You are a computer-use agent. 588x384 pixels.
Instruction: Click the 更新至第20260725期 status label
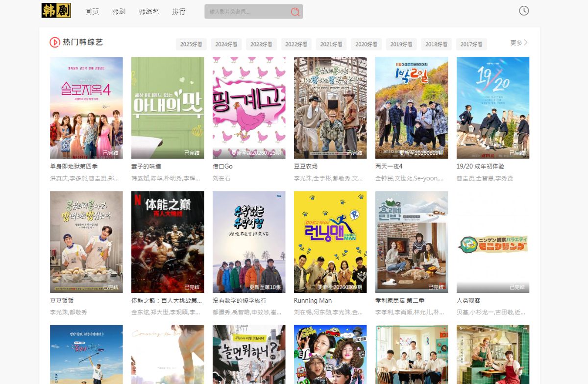tap(256, 153)
